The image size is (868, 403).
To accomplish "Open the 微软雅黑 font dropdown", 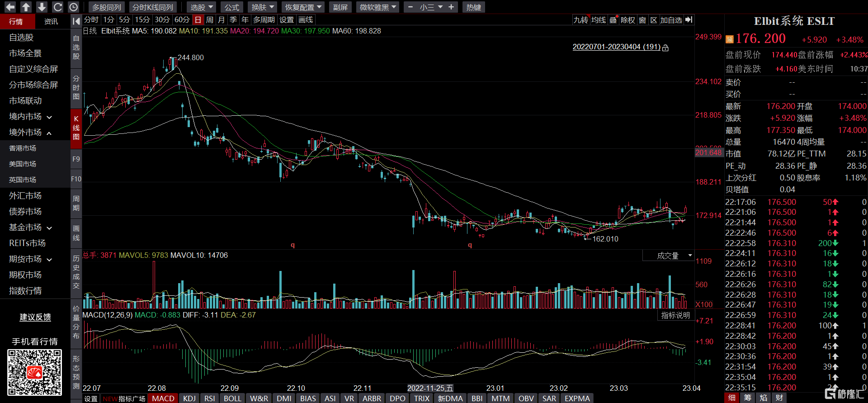I will coord(378,7).
